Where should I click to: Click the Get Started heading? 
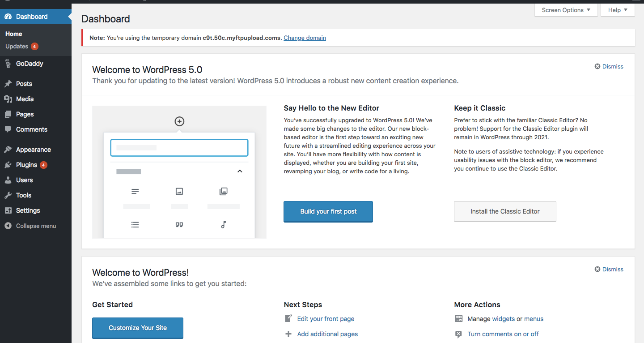(x=112, y=304)
